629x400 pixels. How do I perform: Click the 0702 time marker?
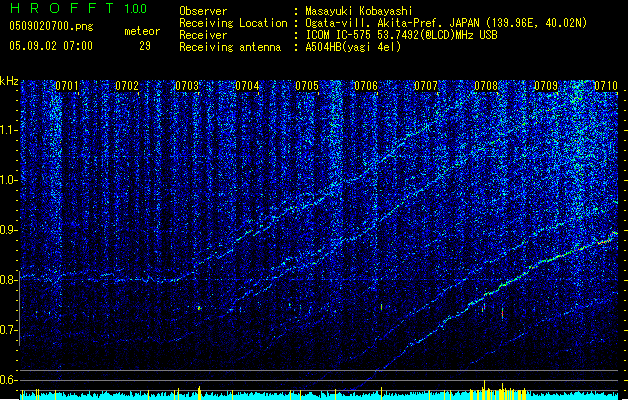(x=127, y=86)
